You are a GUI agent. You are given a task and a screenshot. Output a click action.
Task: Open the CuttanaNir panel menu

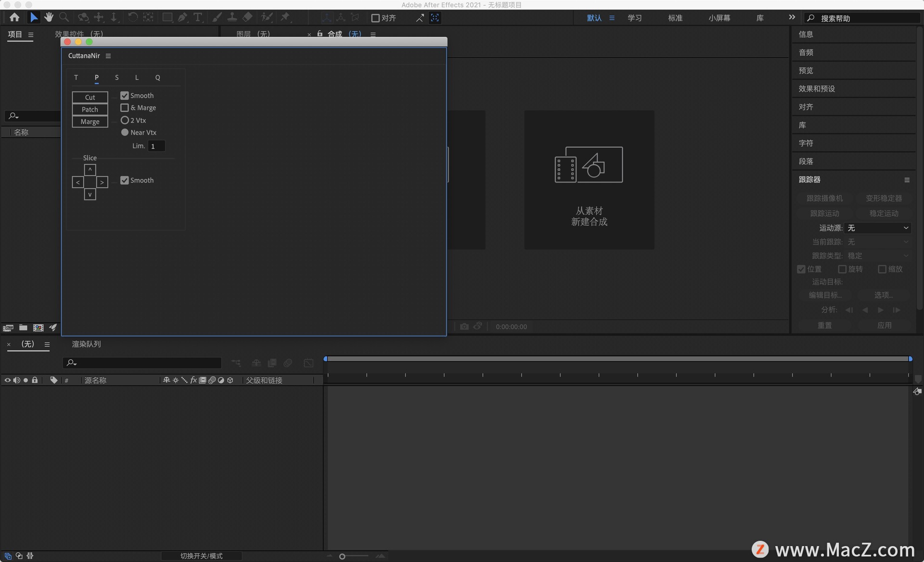(x=108, y=56)
